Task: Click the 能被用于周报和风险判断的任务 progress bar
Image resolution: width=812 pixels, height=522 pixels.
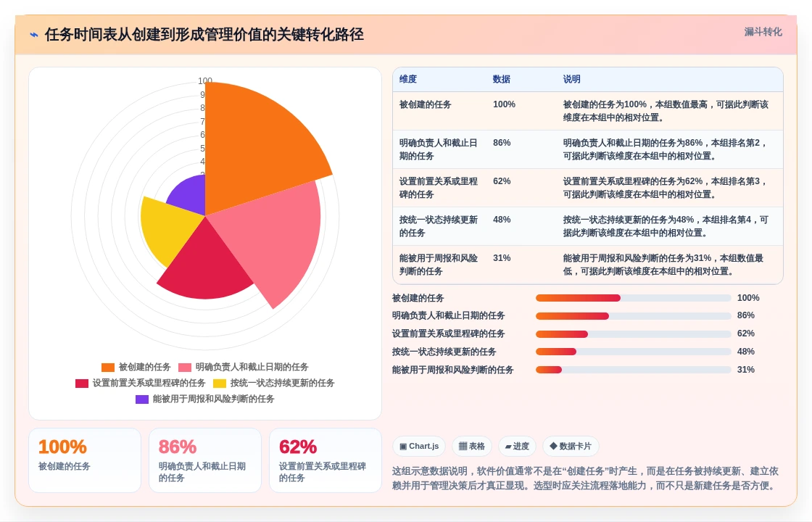Action: (634, 370)
